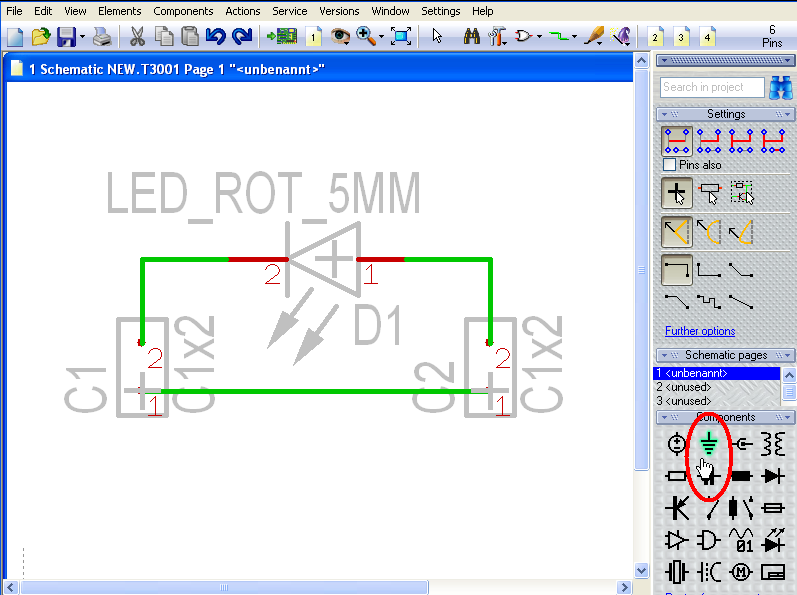Collapse the Components panel header
Screen dimensions: 797x595
coord(664,418)
